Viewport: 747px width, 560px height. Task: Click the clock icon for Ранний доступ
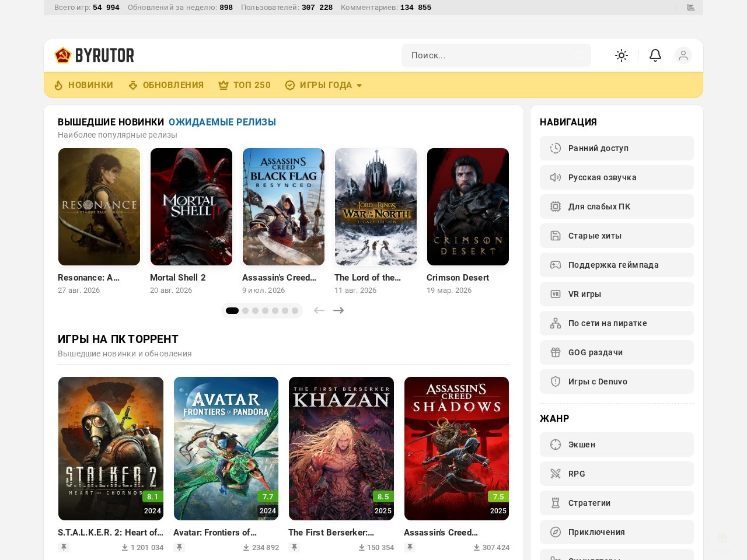pyautogui.click(x=556, y=148)
